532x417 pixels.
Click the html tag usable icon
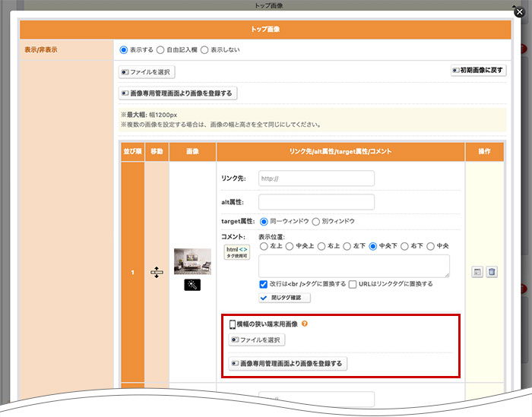click(236, 252)
